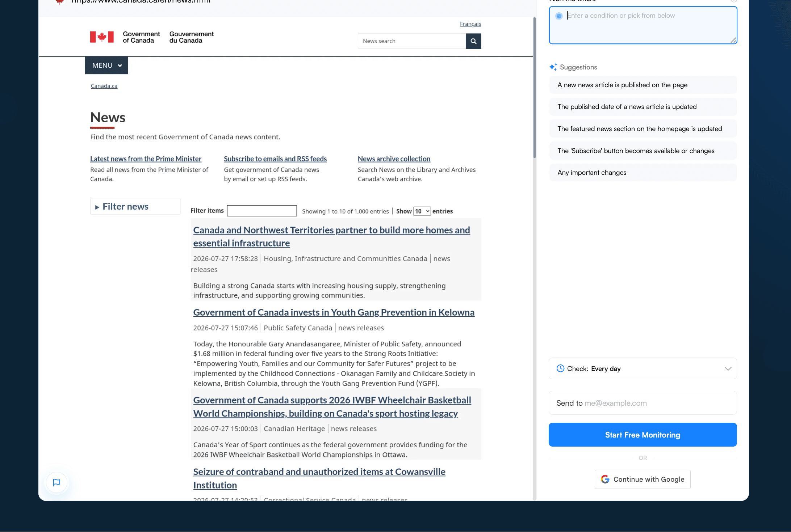Image resolution: width=791 pixels, height=532 pixels.
Task: Click Start Free Monitoring button
Action: point(643,435)
